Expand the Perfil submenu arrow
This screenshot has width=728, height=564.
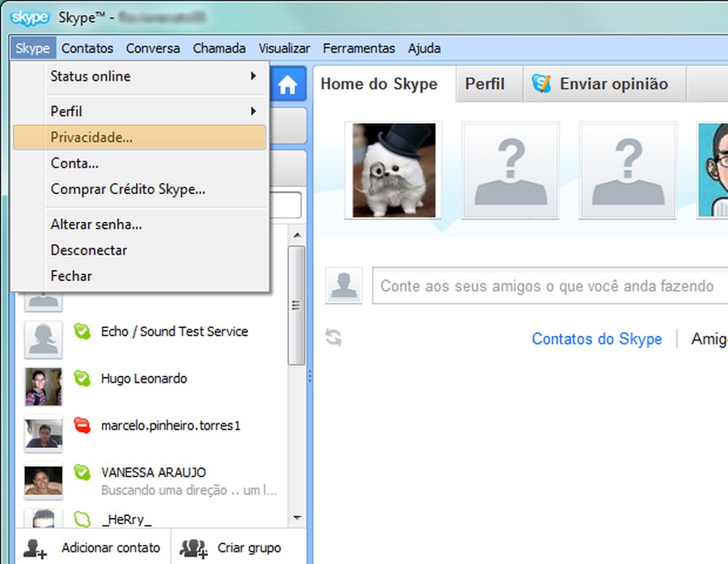pos(252,111)
